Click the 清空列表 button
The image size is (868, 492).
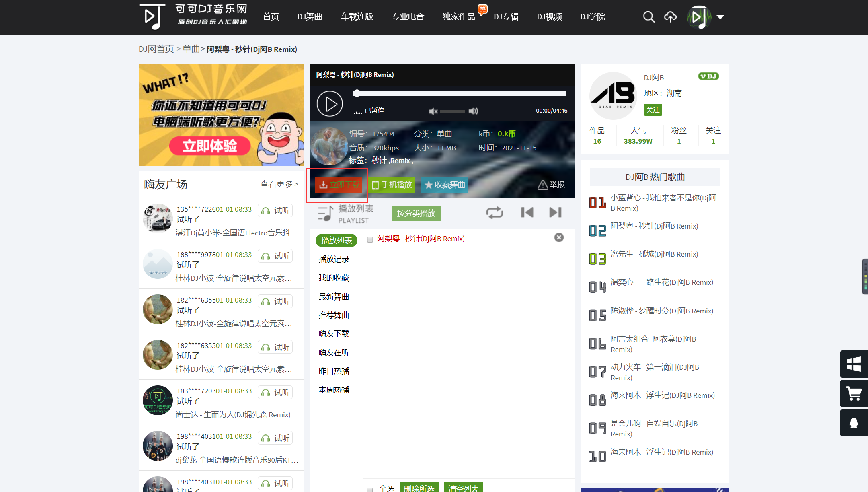[464, 488]
